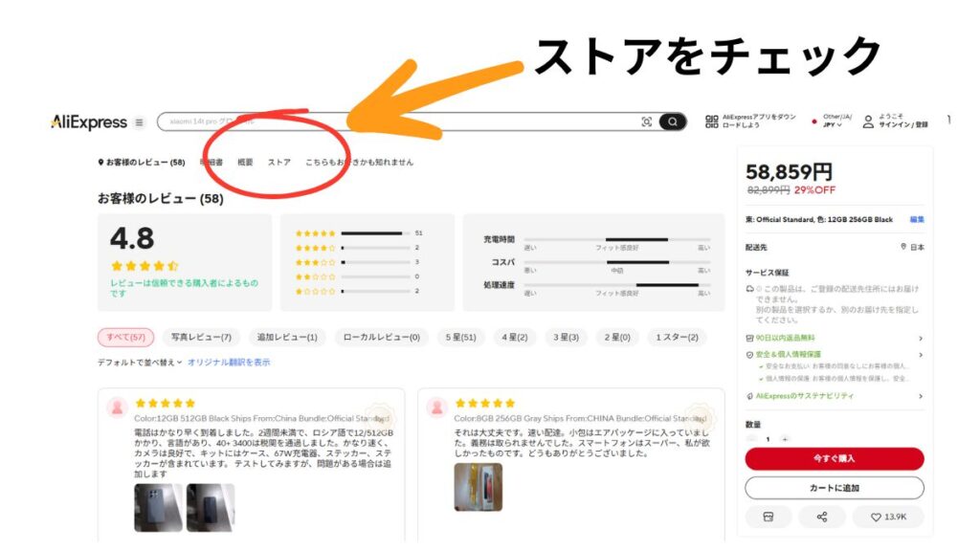Open the photo in the 8GB 256GB Gray review

point(479,487)
